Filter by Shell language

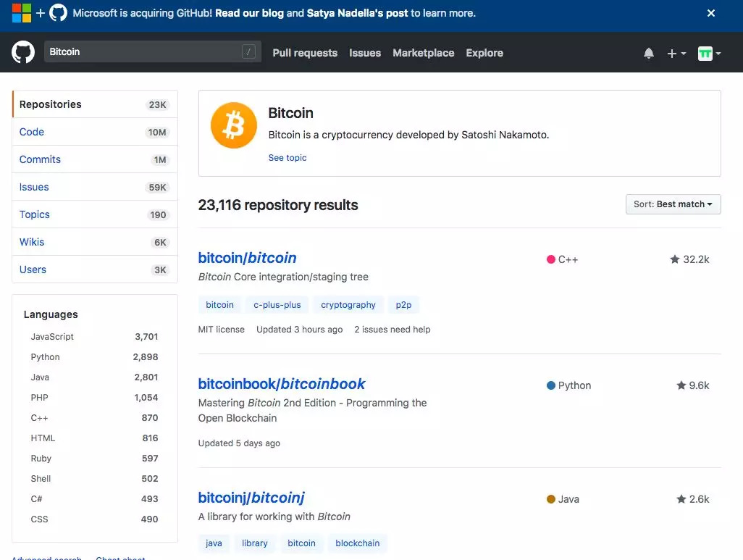(94, 479)
